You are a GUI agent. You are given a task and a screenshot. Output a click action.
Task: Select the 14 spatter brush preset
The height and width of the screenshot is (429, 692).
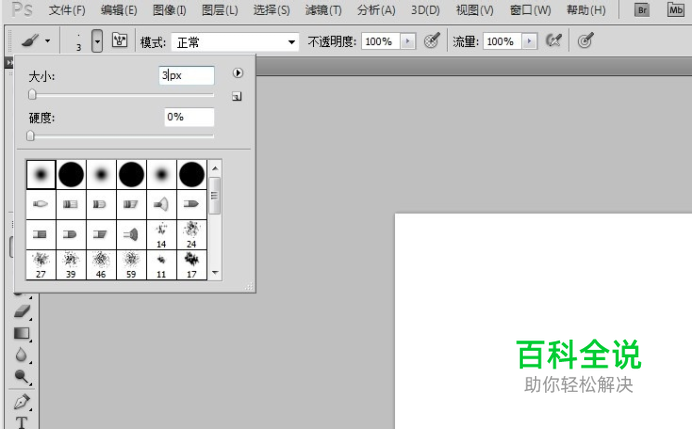(x=162, y=235)
